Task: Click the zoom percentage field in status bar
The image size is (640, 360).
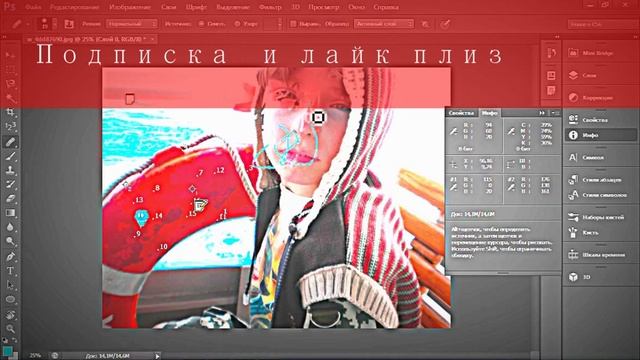Action: [36, 356]
